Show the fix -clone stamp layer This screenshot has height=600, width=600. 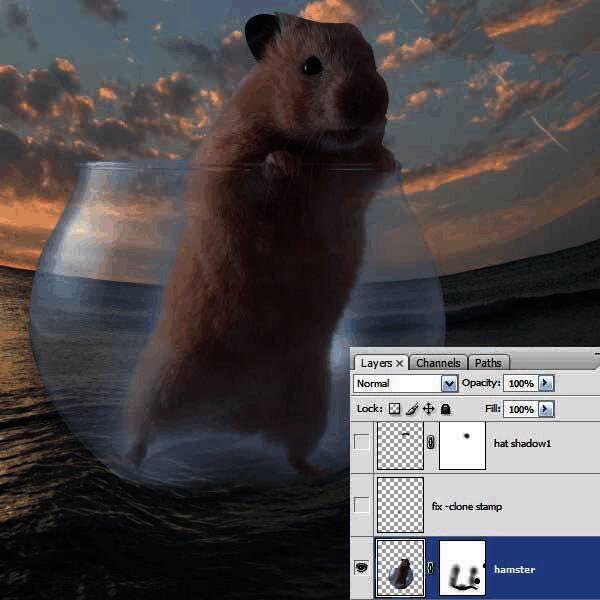362,507
